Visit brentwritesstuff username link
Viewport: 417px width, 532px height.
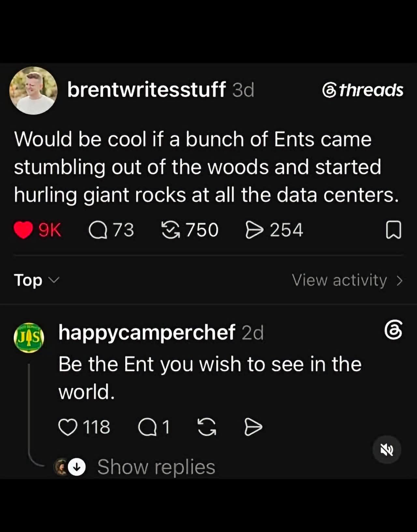click(146, 90)
